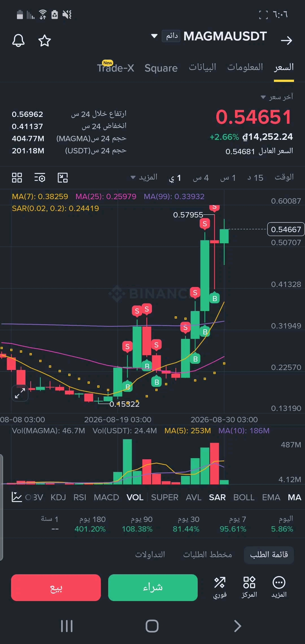Toggle the KDJ indicator
Screen dimensions: 305x644
point(58,497)
